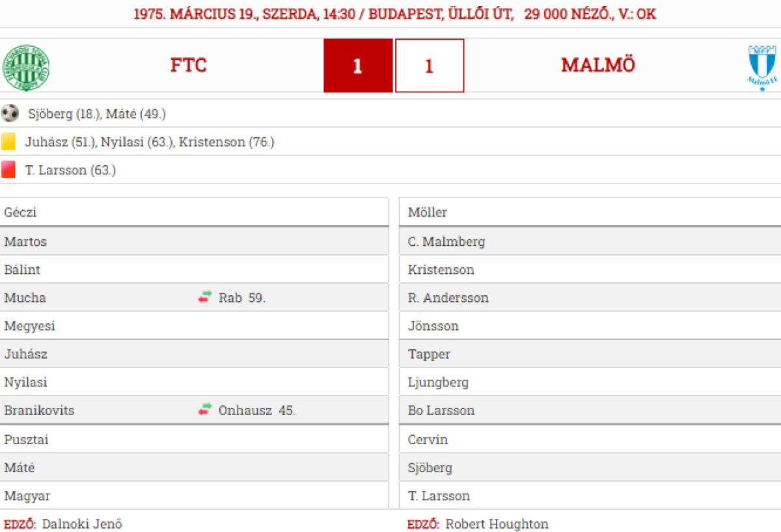Click the red card icon
The image size is (781, 532).
pyautogui.click(x=8, y=170)
